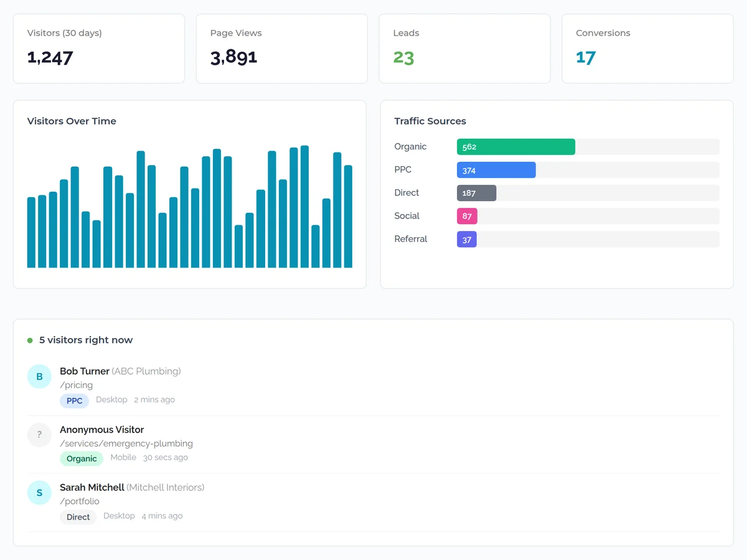Click 'Desktop' label in Sarah Mitchell row
This screenshot has height=560, width=747.
(x=119, y=516)
